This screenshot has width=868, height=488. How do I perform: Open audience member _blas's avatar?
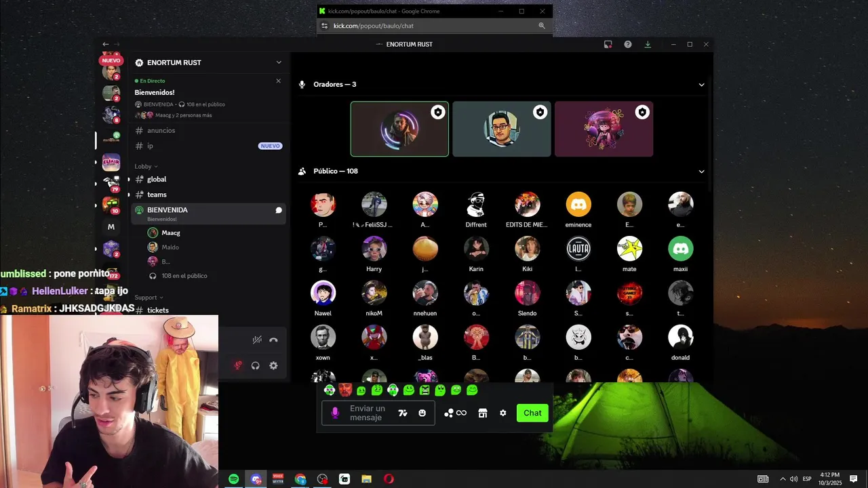pos(425,337)
